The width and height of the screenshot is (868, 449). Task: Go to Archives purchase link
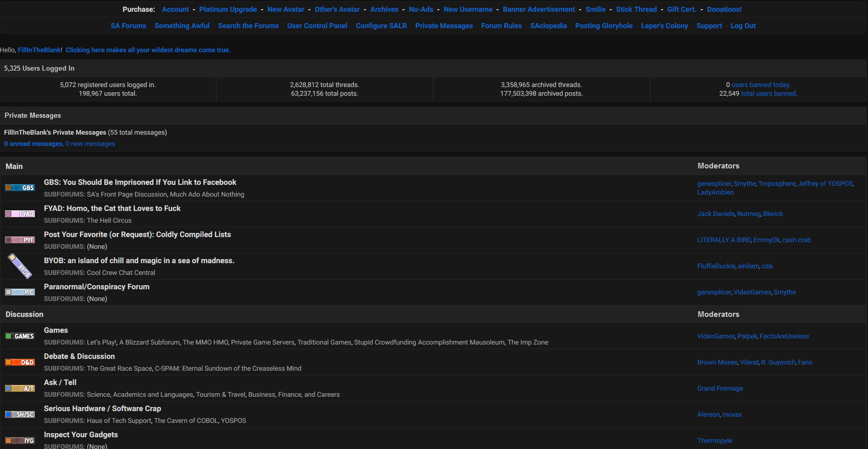pyautogui.click(x=384, y=9)
